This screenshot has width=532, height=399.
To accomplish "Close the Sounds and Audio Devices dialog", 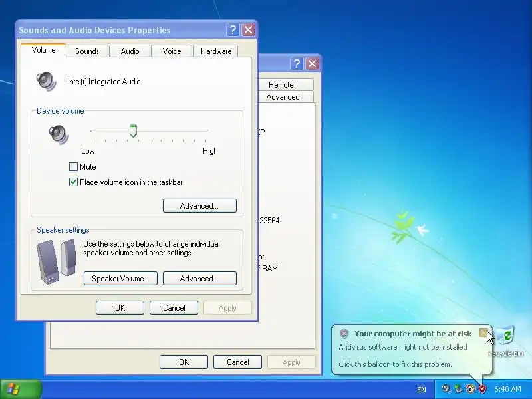I will (248, 30).
